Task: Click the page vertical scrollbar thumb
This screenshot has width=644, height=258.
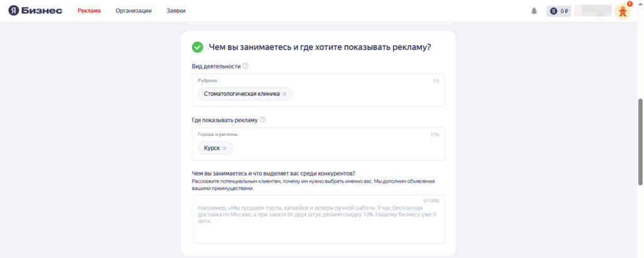Action: [x=640, y=142]
